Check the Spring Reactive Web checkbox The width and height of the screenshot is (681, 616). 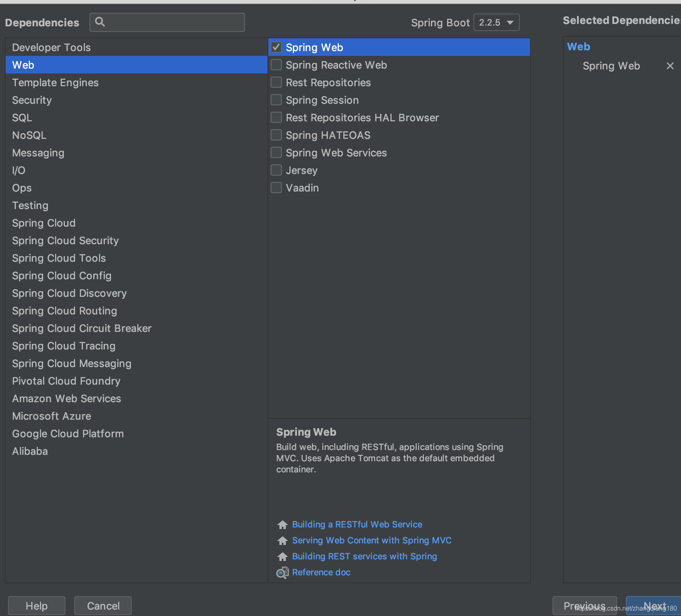[x=276, y=65]
